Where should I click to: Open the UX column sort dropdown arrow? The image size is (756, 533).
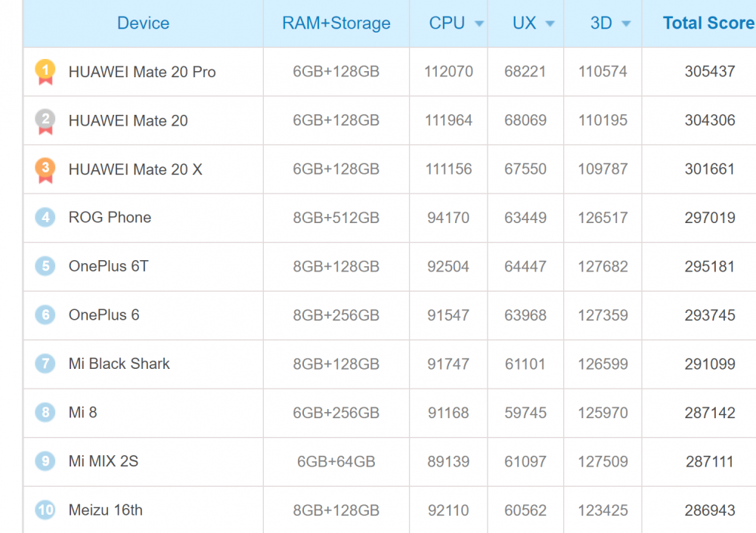click(550, 23)
